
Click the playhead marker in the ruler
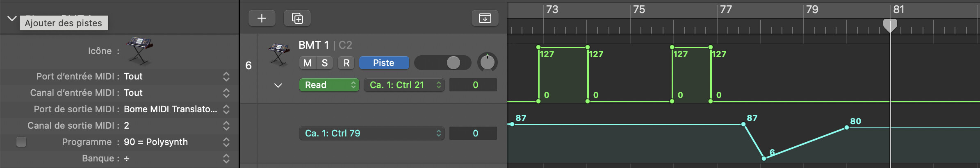(x=890, y=25)
